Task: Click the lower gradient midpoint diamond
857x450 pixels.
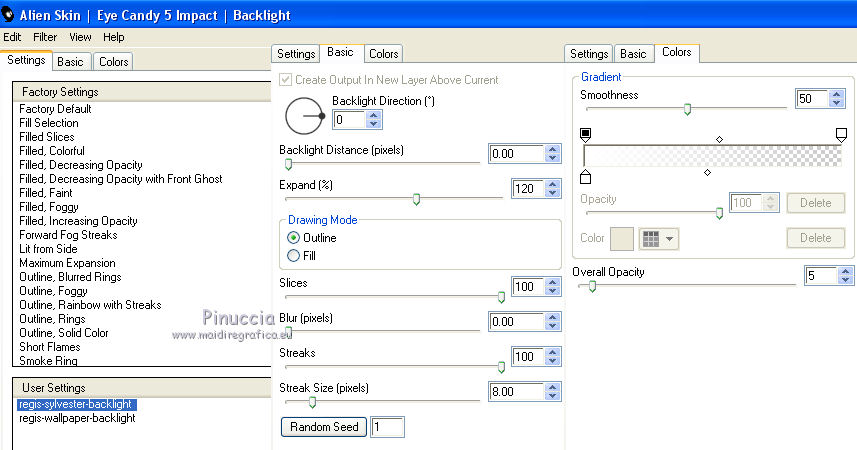Action: click(x=707, y=172)
